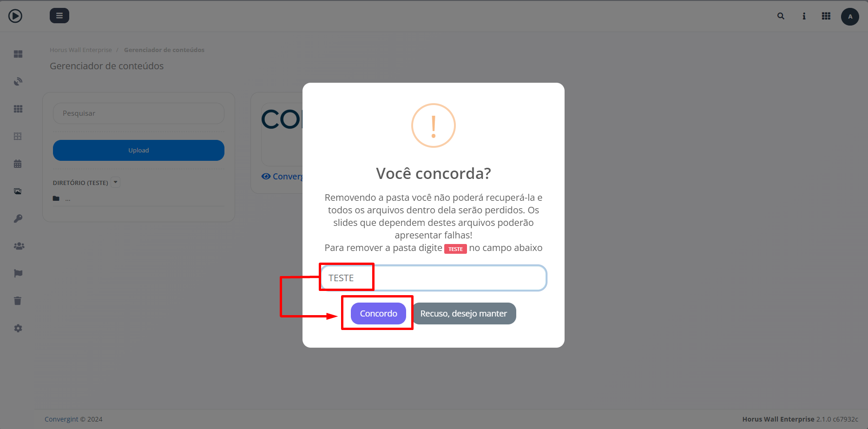868x429 pixels.
Task: Focus the TESTE confirmation text field
Action: coord(434,278)
